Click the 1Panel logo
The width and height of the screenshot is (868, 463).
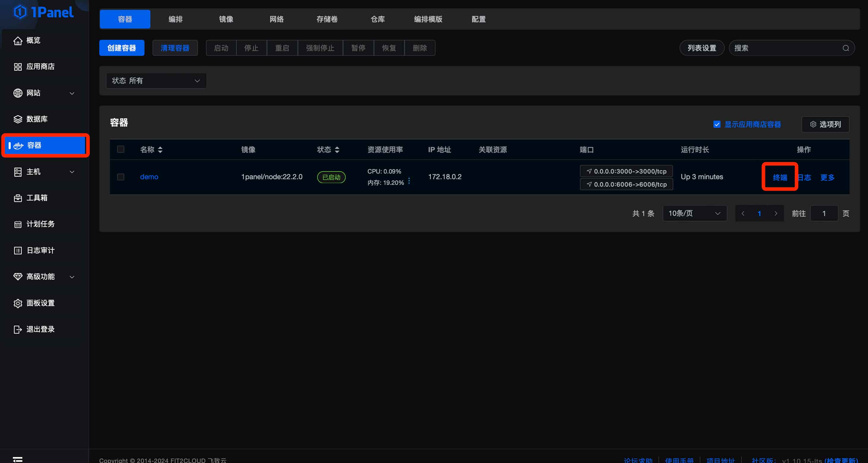(x=43, y=12)
